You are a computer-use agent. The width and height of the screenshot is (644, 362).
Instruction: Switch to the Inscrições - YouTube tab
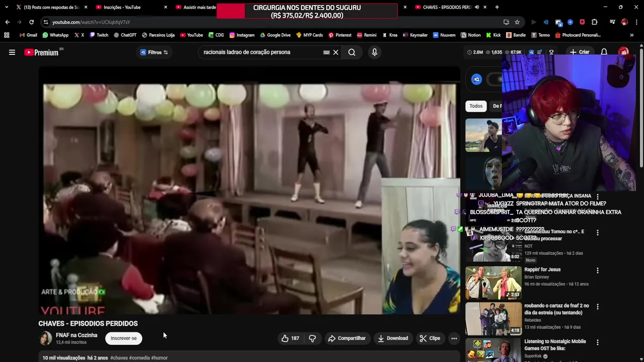(x=132, y=7)
